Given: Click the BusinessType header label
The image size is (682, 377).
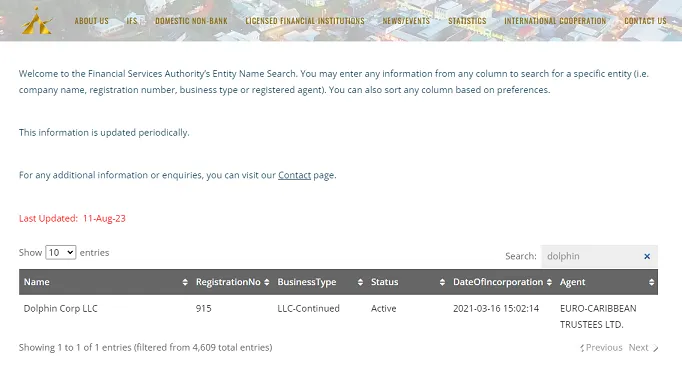Looking at the screenshot, I should (x=307, y=282).
